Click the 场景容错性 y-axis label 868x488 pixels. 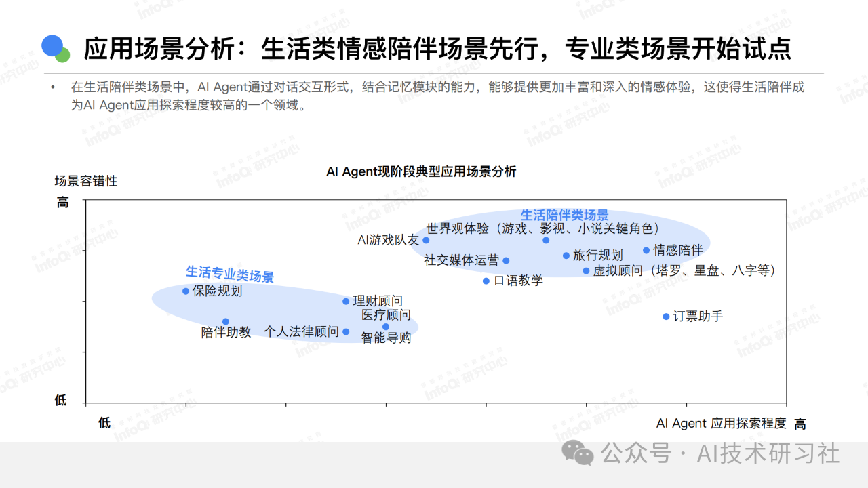pos(86,181)
